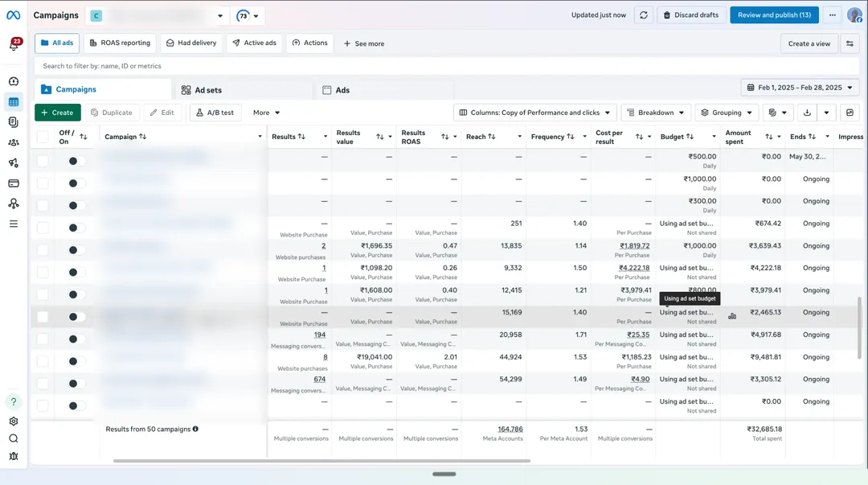Open the sidebar Search magnifier icon
The height and width of the screenshot is (485, 868).
click(14, 439)
